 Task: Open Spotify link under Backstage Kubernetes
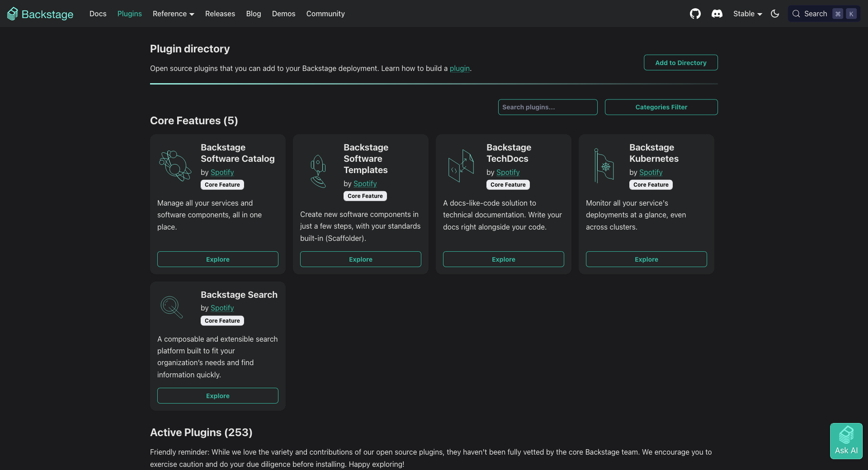(651, 172)
